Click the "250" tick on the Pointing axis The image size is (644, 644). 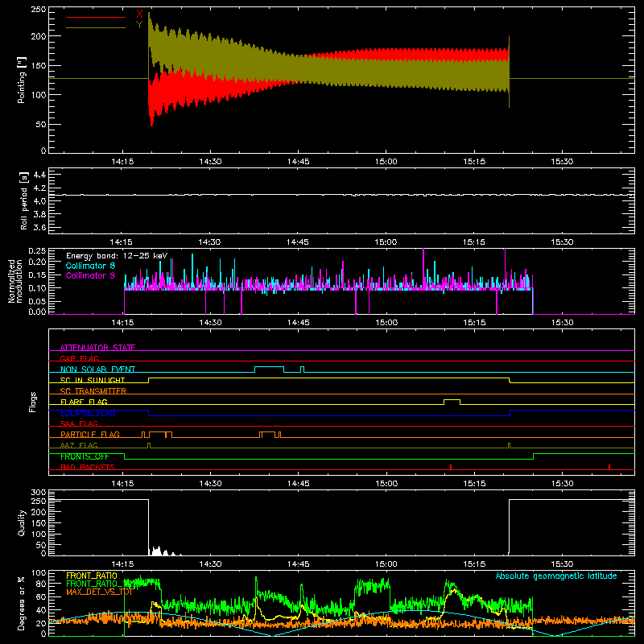39,10
